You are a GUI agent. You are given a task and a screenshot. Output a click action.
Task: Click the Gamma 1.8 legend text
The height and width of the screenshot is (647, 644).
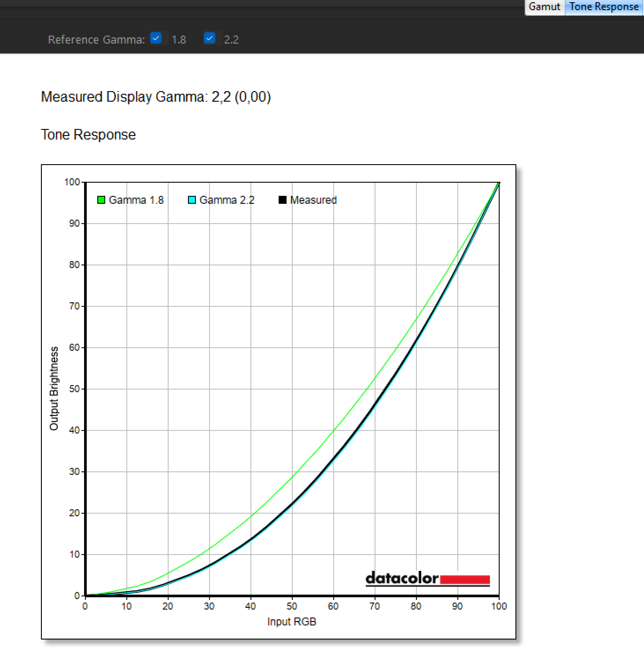click(136, 200)
